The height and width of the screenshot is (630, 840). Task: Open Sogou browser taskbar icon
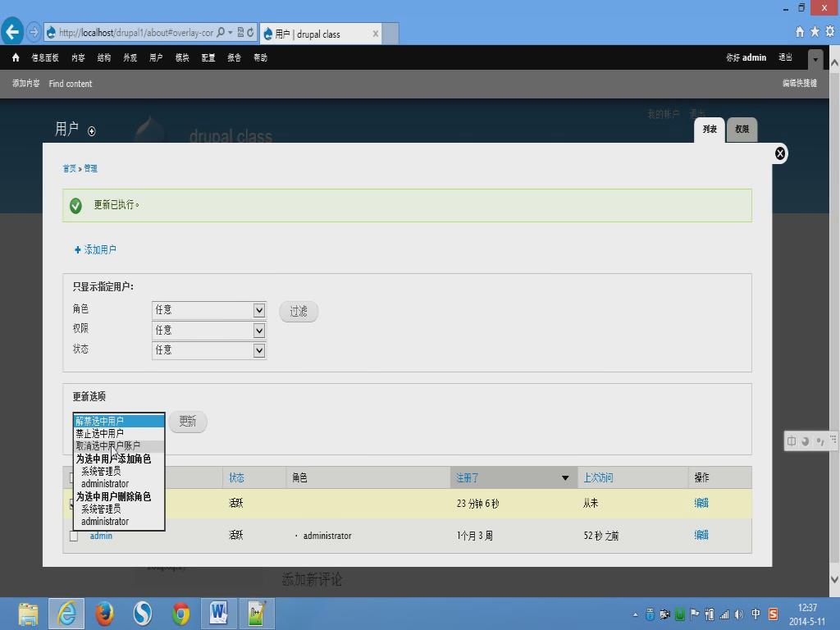pyautogui.click(x=143, y=614)
